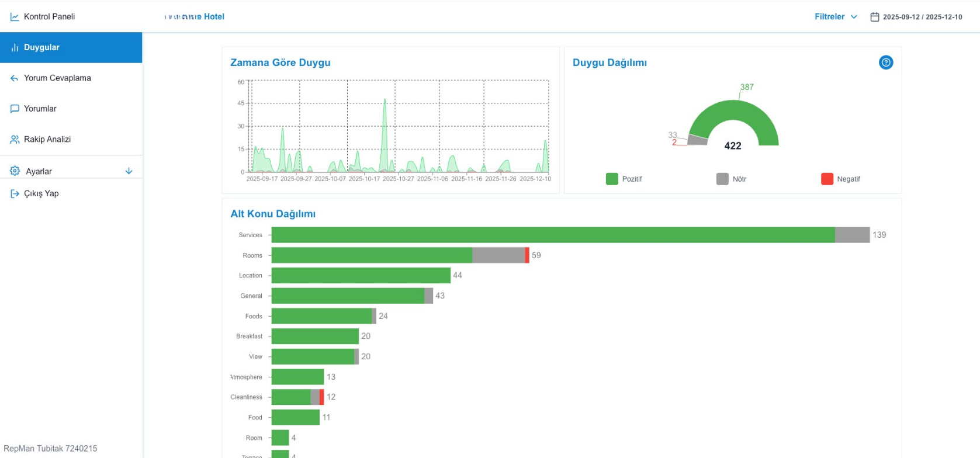980x458 pixels.
Task: Click the Kontrol Paneli chart icon
Action: (x=15, y=17)
